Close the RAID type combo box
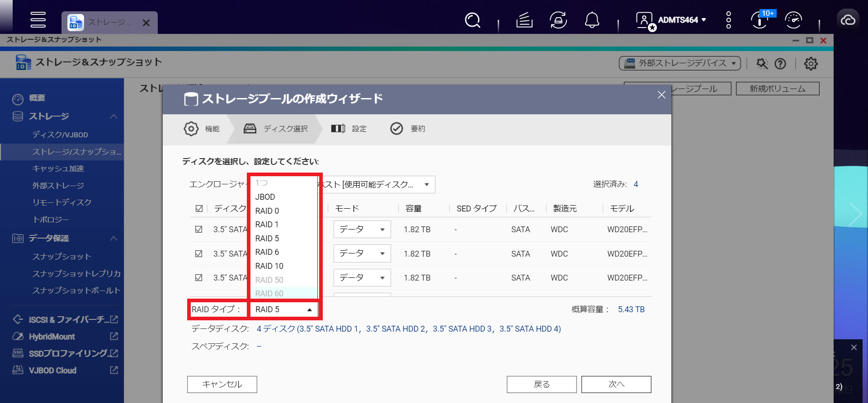Image resolution: width=868 pixels, height=403 pixels. 284,309
